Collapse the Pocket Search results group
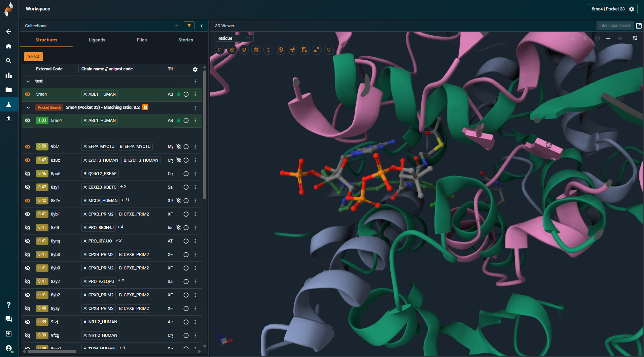This screenshot has width=644, height=357. click(x=28, y=108)
